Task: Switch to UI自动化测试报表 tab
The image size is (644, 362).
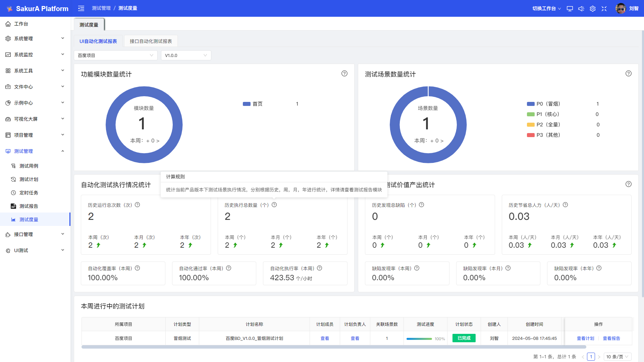Action: click(x=98, y=41)
